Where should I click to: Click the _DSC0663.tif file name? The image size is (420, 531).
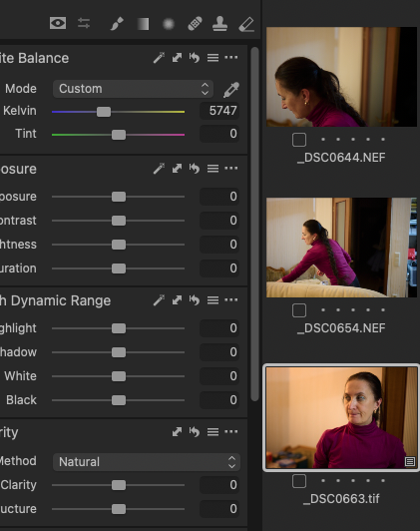pyautogui.click(x=341, y=499)
